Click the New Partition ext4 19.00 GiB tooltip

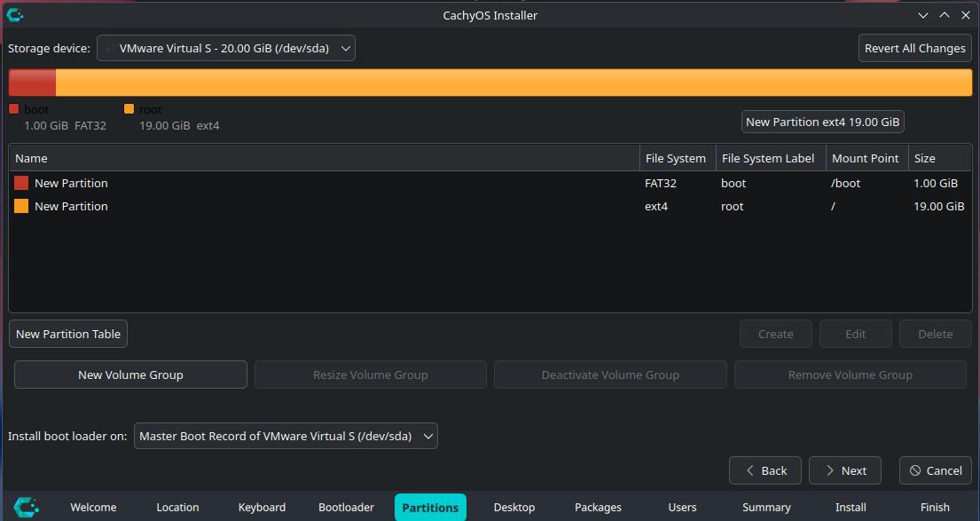click(x=822, y=122)
